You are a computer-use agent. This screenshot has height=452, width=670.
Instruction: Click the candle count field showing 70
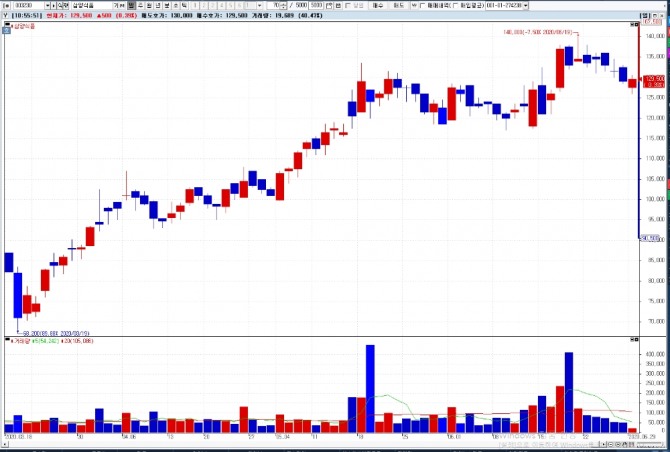click(273, 6)
